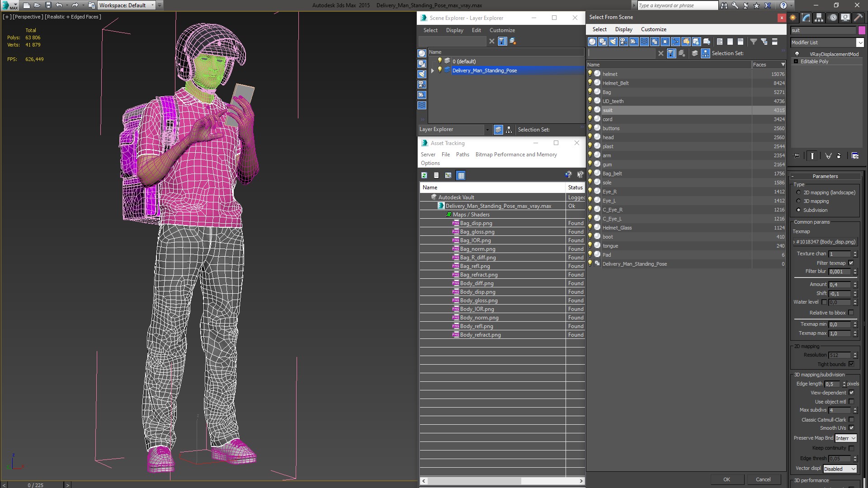
Task: Click Sort by Hierarchy icon near Selection Set
Action: [705, 53]
